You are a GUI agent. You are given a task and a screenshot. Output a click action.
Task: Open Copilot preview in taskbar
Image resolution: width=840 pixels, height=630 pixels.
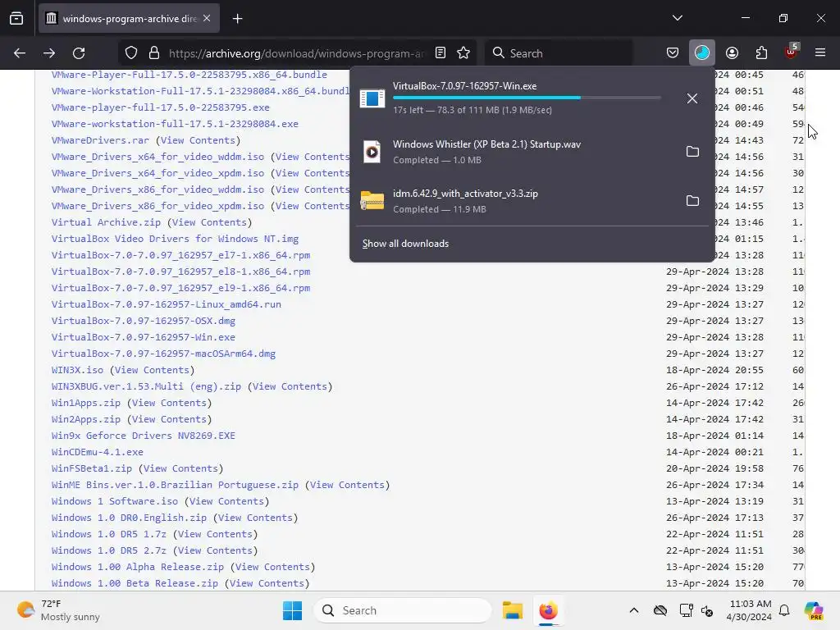click(814, 610)
